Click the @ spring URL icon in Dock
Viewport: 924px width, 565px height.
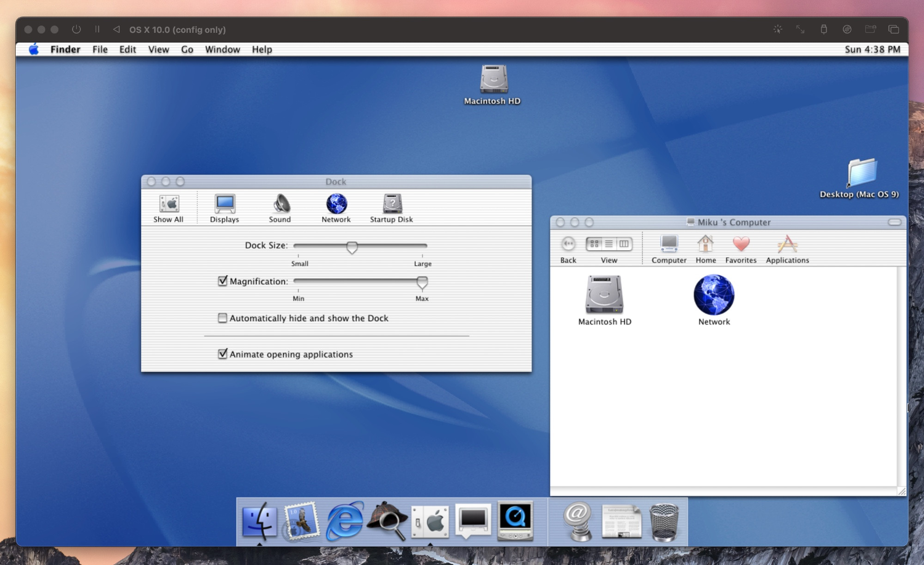tap(577, 522)
